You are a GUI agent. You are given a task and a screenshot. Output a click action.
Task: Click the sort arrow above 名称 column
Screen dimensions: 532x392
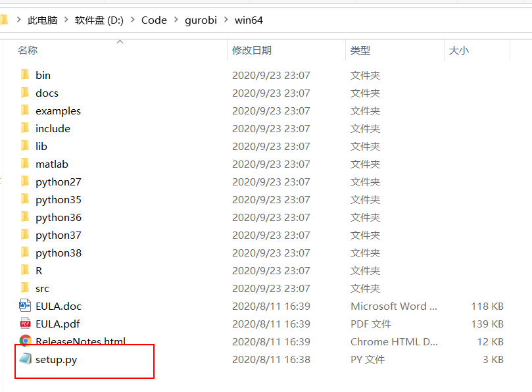[120, 41]
